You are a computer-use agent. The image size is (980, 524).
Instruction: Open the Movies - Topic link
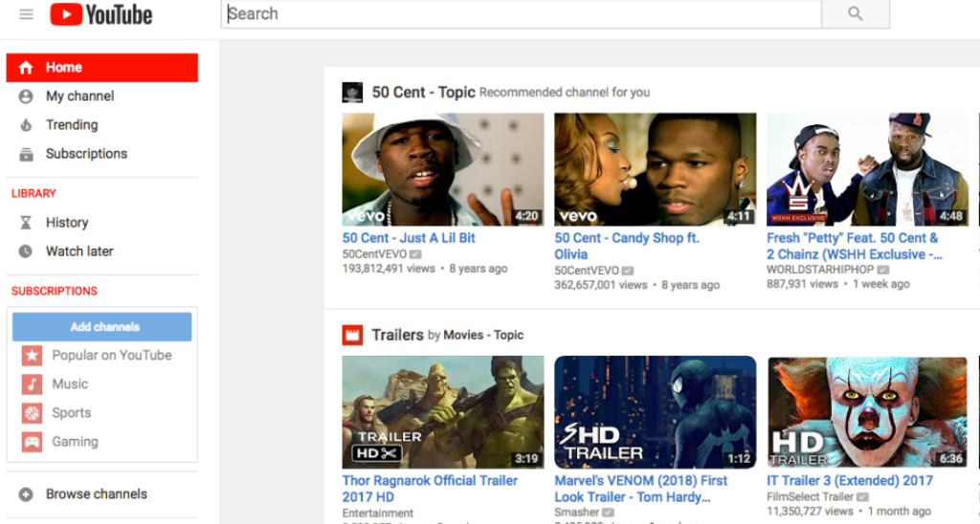(483, 336)
